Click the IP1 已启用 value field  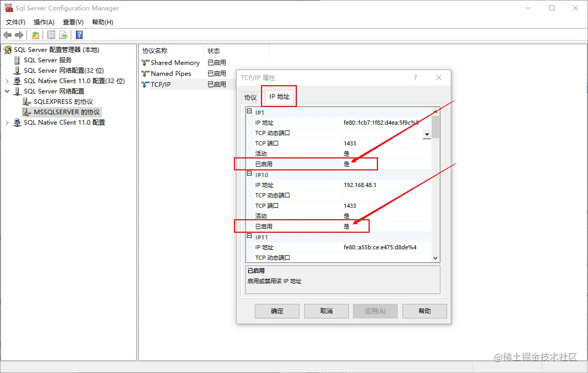[x=386, y=164]
